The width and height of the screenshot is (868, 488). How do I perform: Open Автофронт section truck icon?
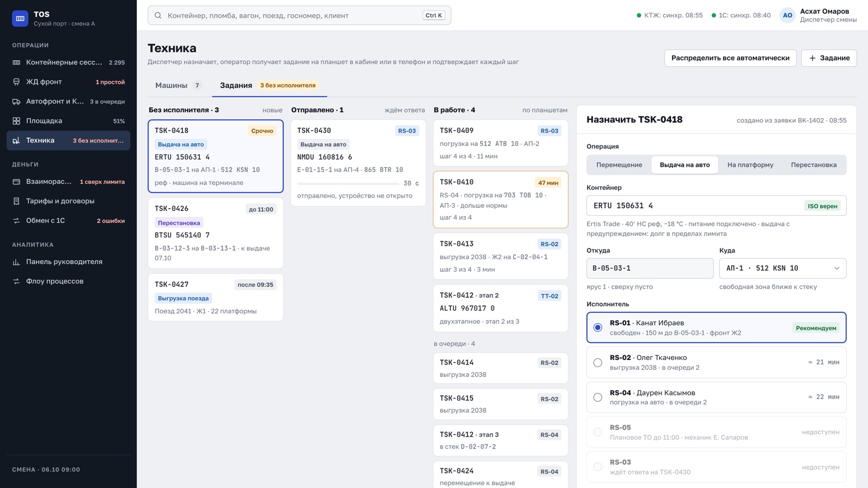coord(16,101)
